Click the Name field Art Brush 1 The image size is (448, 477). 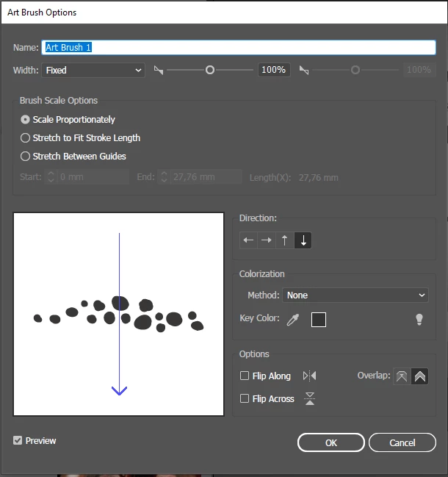point(239,48)
